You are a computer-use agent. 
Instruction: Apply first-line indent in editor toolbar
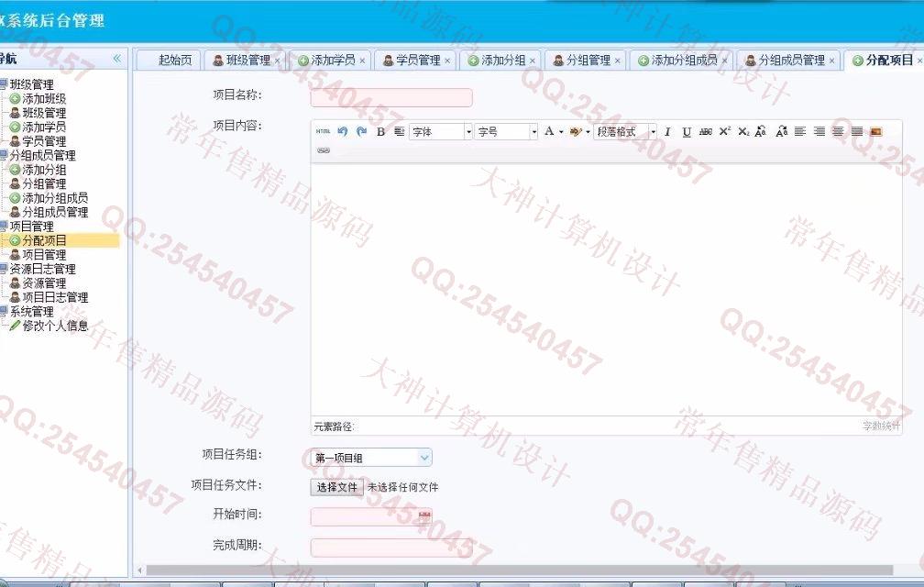[399, 131]
